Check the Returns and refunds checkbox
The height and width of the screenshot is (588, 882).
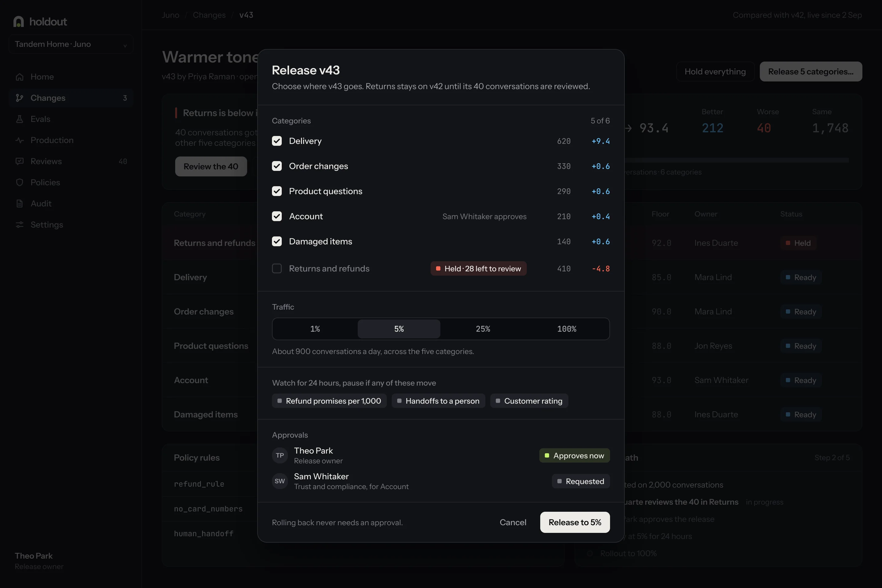pyautogui.click(x=277, y=269)
